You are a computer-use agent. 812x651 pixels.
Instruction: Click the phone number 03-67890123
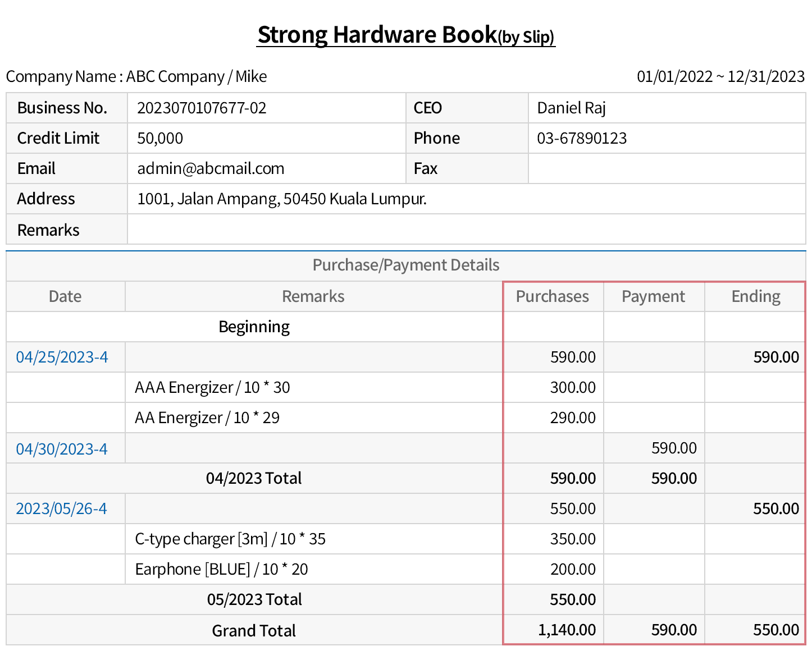(x=582, y=139)
